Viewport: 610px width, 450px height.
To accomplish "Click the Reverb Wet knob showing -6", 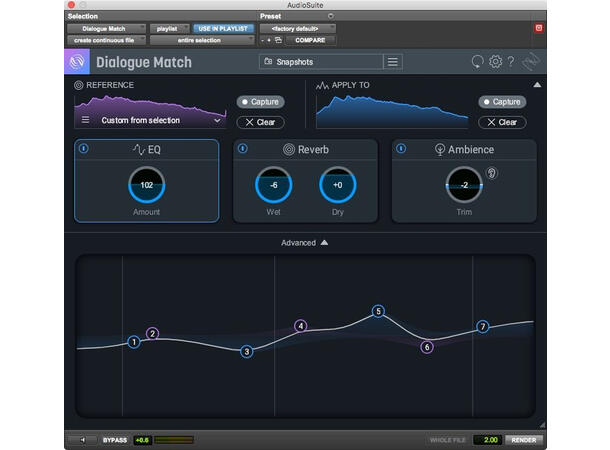I will tap(273, 185).
